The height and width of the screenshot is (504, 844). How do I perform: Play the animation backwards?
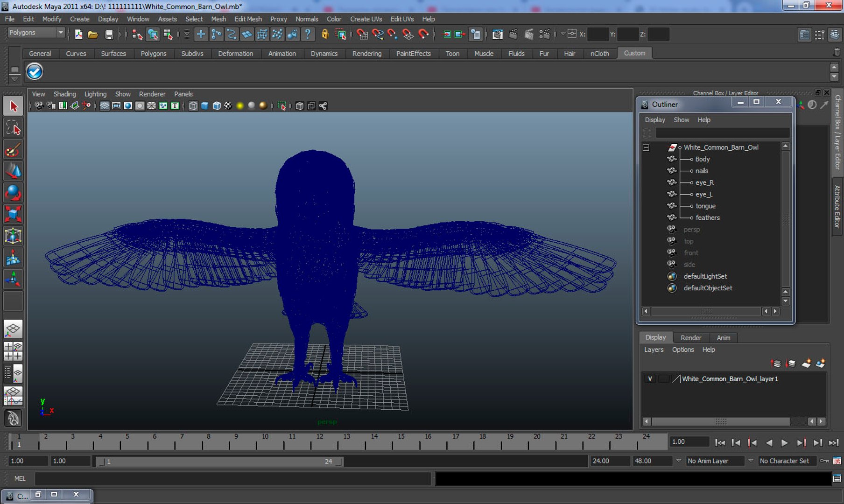click(769, 443)
